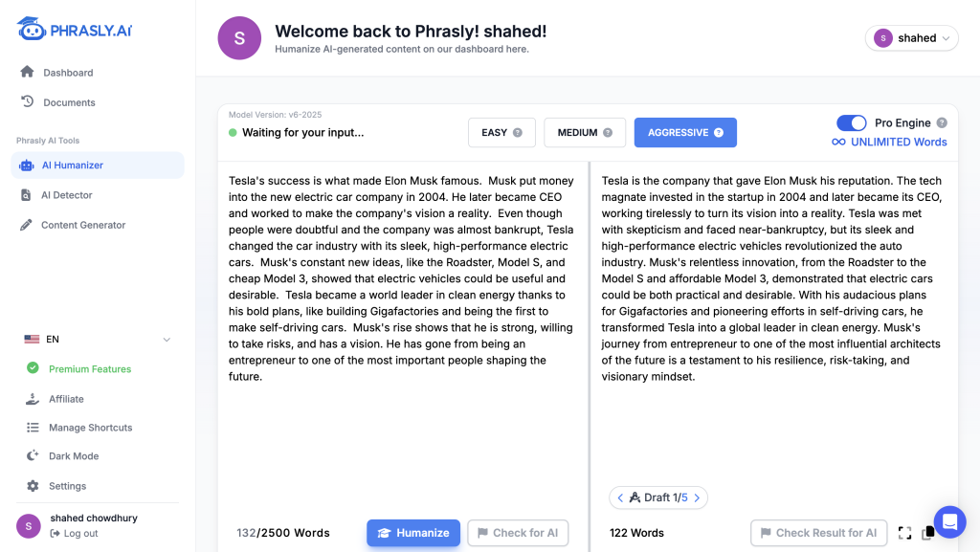This screenshot has width=980, height=552.
Task: Click the Humanize button
Action: [x=413, y=533]
